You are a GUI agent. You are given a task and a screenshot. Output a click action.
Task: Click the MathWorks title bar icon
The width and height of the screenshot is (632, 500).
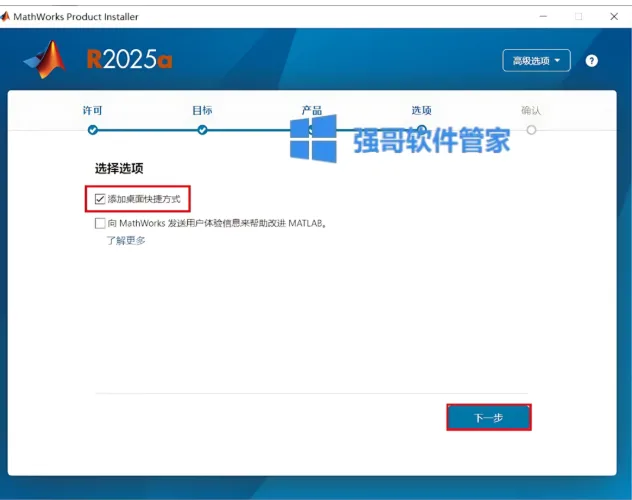click(5, 17)
